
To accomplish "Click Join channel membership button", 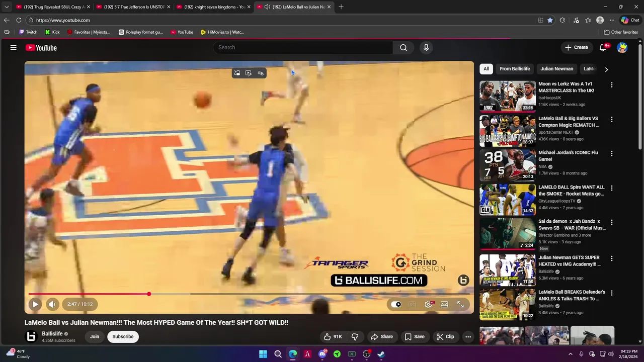I will (x=95, y=337).
